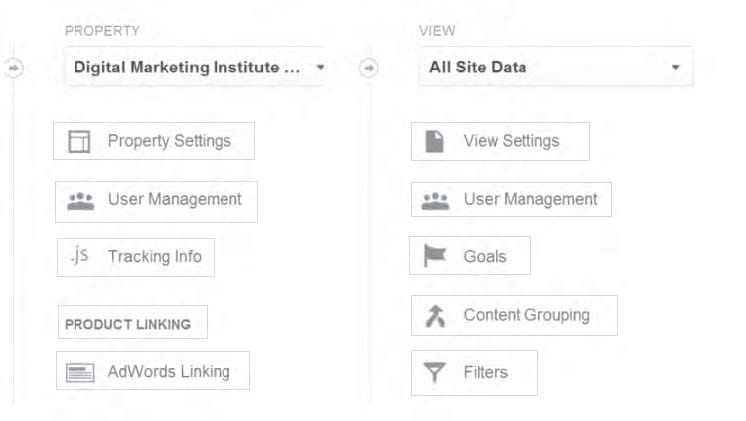
Task: Click the Tracking Info expandable item
Action: click(136, 257)
